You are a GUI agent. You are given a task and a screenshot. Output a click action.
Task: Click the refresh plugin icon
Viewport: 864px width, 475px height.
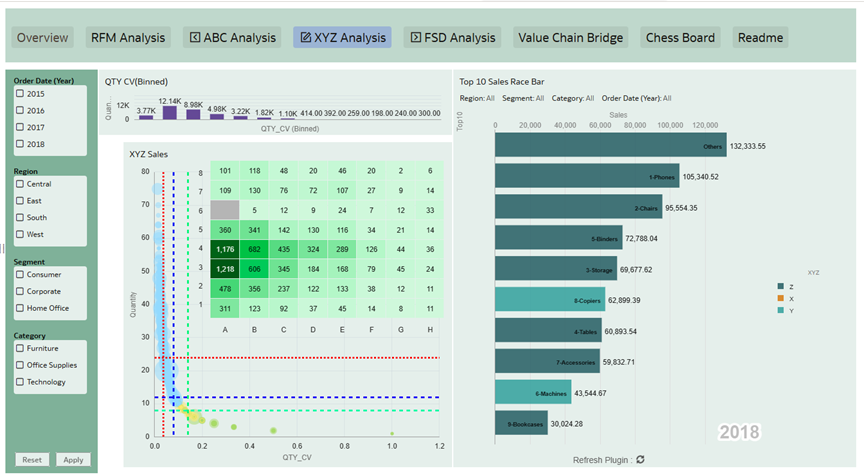coord(640,460)
